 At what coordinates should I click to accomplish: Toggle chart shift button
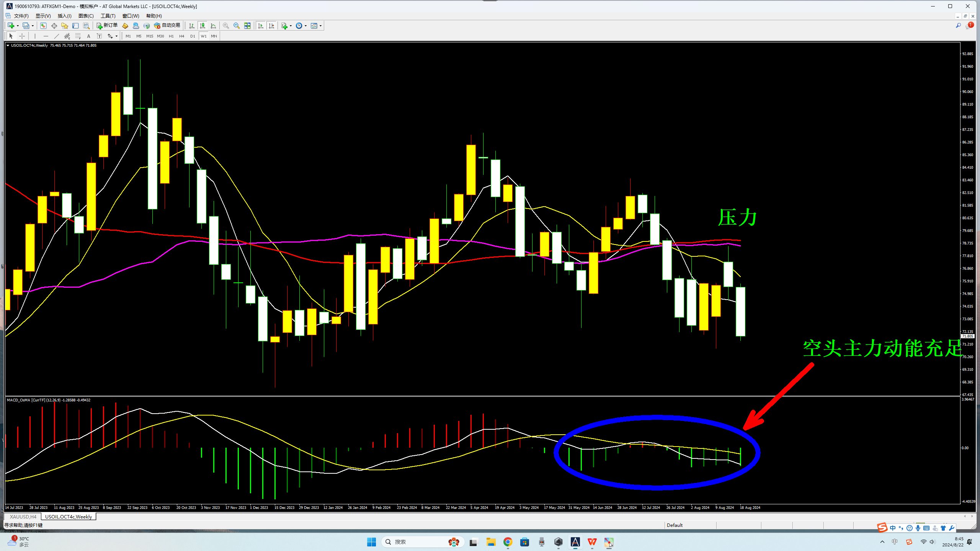271,26
